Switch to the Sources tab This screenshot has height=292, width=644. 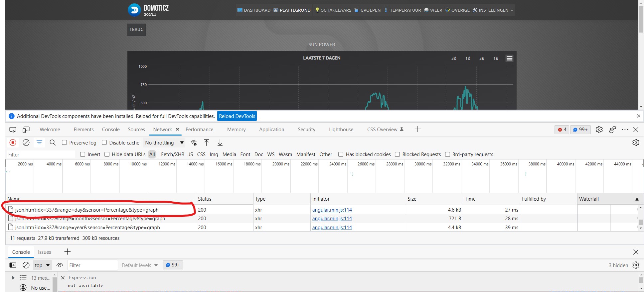(136, 130)
